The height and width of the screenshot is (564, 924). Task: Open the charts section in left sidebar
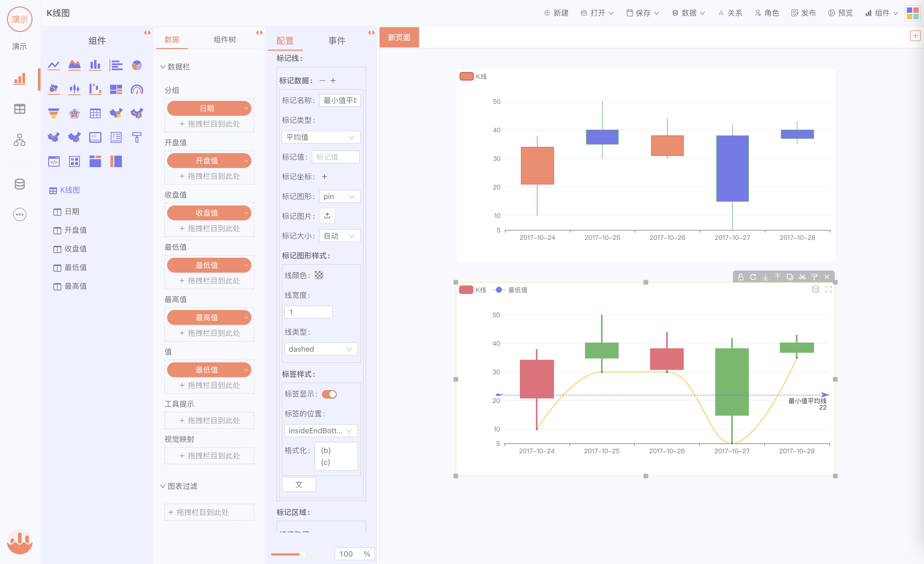19,79
